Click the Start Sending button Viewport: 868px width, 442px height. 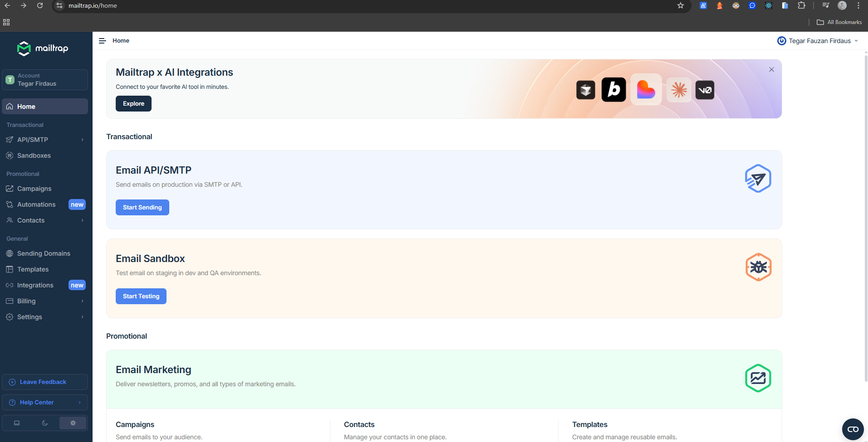[142, 207]
